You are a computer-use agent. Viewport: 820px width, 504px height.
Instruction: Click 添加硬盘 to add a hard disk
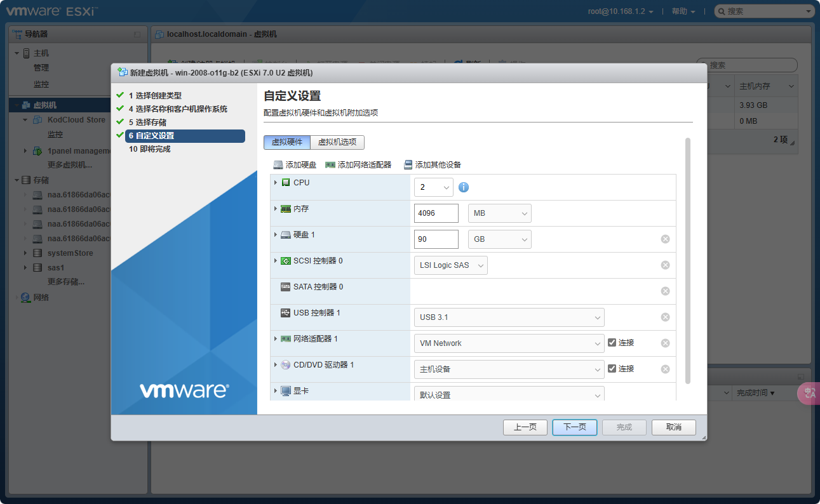[x=295, y=165]
